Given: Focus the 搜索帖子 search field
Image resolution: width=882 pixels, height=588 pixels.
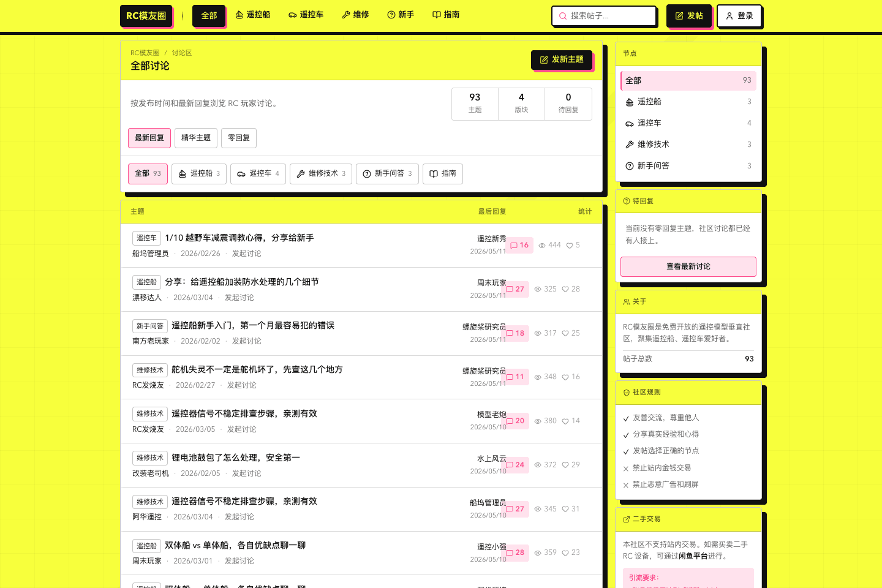Looking at the screenshot, I should (604, 16).
